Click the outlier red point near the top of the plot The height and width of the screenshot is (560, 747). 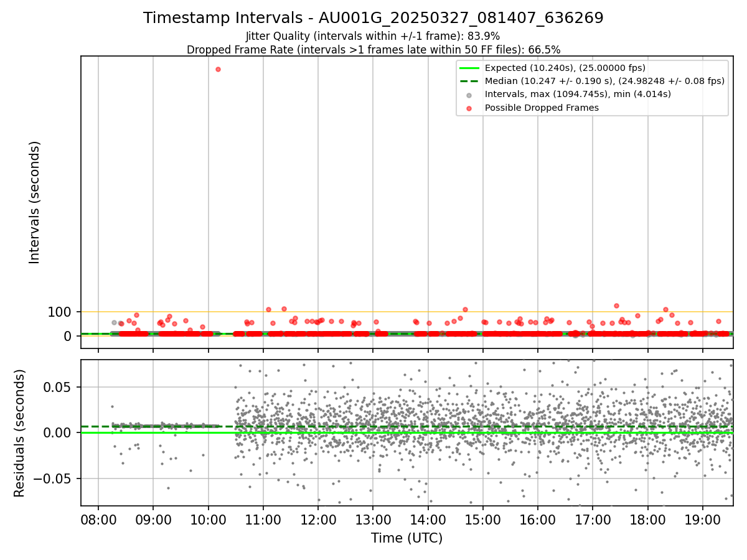pyautogui.click(x=218, y=69)
